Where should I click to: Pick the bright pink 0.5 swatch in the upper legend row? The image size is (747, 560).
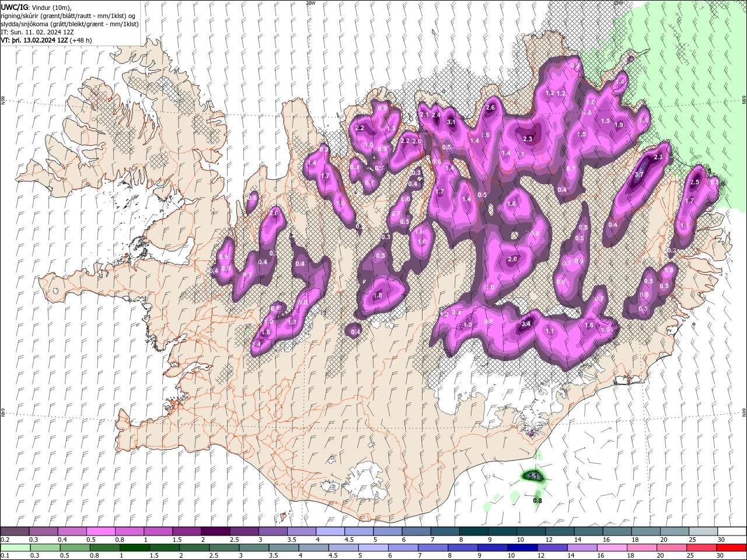pos(100,531)
